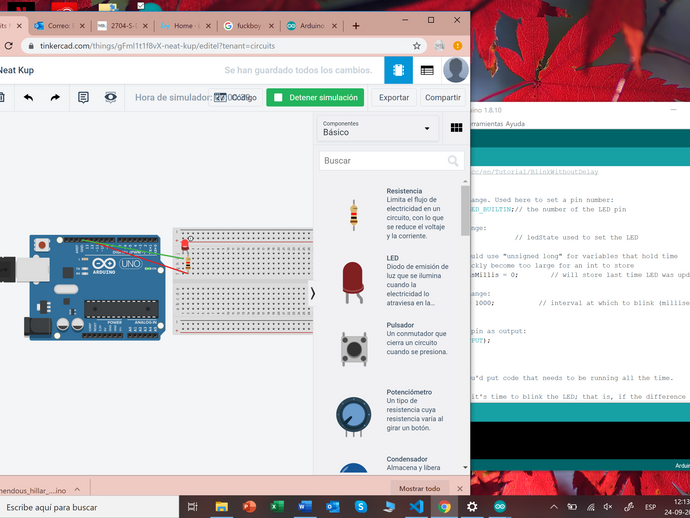Viewport: 690px width, 518px height.
Task: Click the Chrome orange update alert icon
Action: pos(458,46)
